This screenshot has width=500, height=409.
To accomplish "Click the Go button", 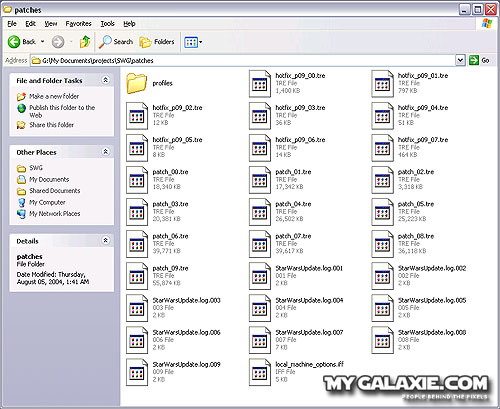I will pyautogui.click(x=479, y=60).
